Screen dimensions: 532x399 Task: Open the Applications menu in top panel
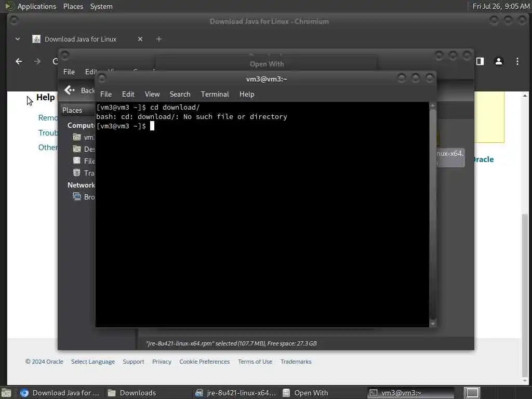pyautogui.click(x=37, y=6)
